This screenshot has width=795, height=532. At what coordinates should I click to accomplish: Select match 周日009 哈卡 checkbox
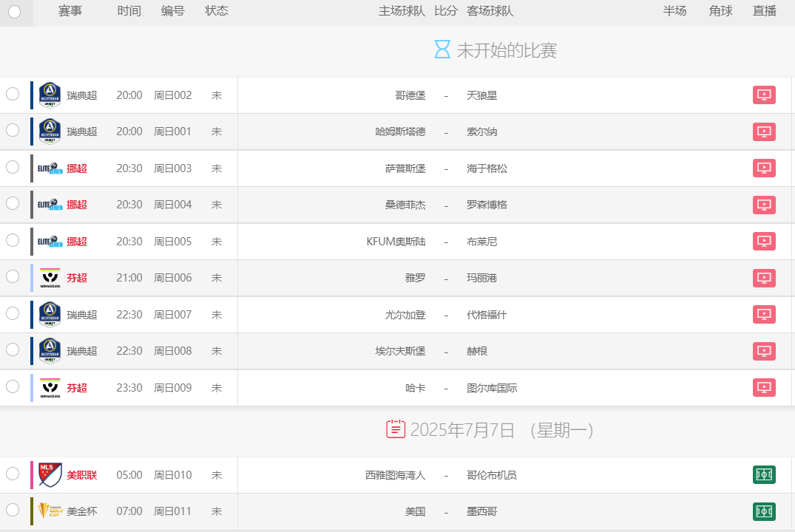tap(13, 386)
